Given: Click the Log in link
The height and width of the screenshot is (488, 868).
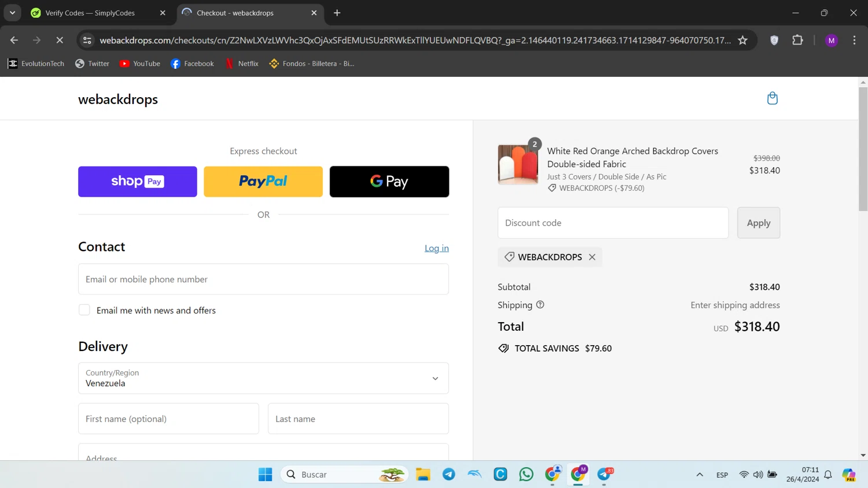Looking at the screenshot, I should coord(437,248).
